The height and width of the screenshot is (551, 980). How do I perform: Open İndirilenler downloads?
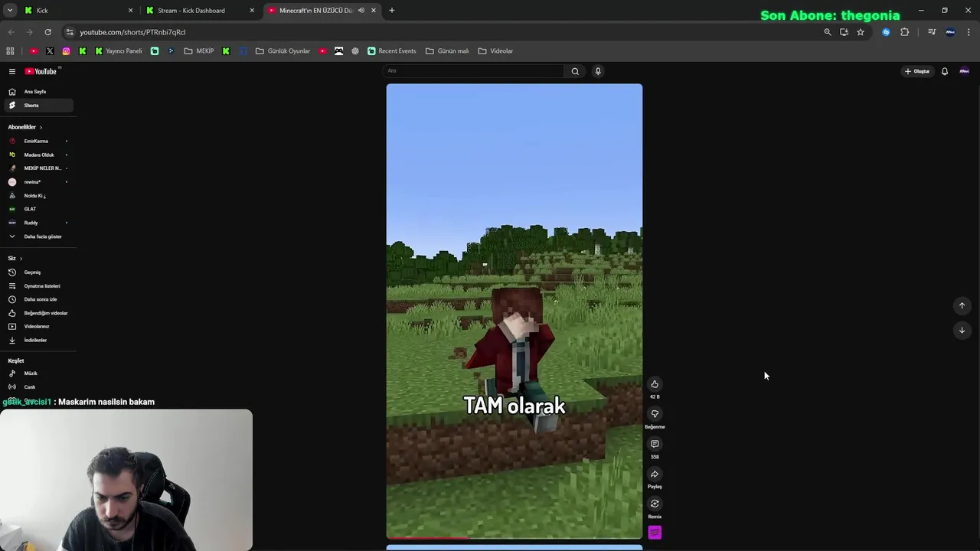pos(37,340)
